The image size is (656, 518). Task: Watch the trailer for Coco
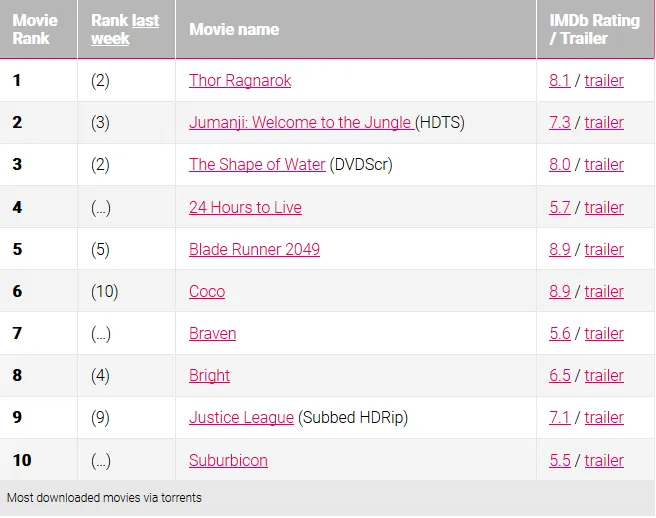pyautogui.click(x=604, y=292)
